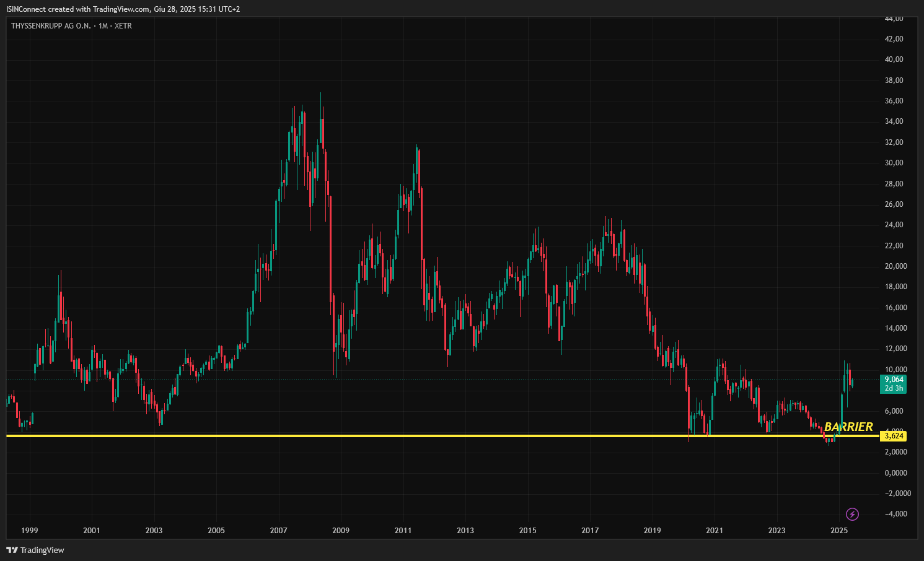The image size is (924, 561).
Task: Click the 20,000 price scale label
Action: (896, 266)
